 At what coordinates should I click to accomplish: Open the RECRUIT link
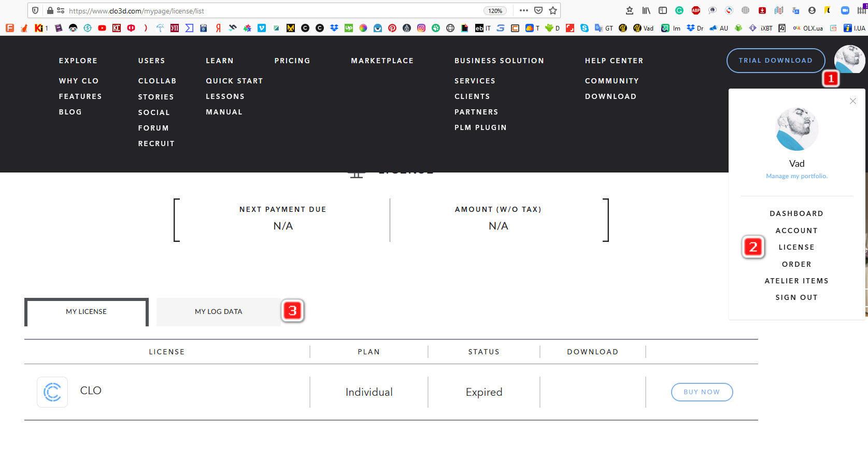(x=156, y=143)
